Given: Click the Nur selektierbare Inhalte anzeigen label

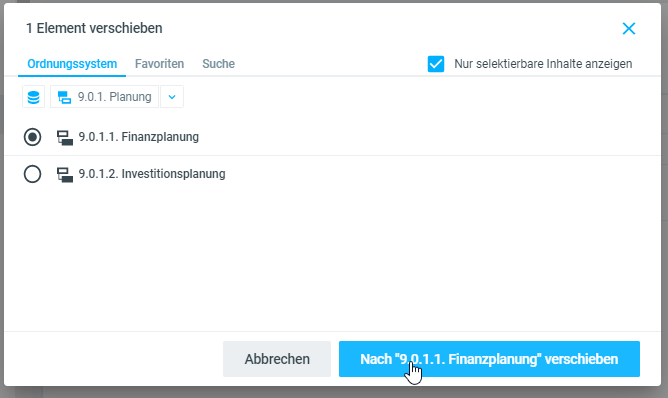Looking at the screenshot, I should click(x=543, y=64).
